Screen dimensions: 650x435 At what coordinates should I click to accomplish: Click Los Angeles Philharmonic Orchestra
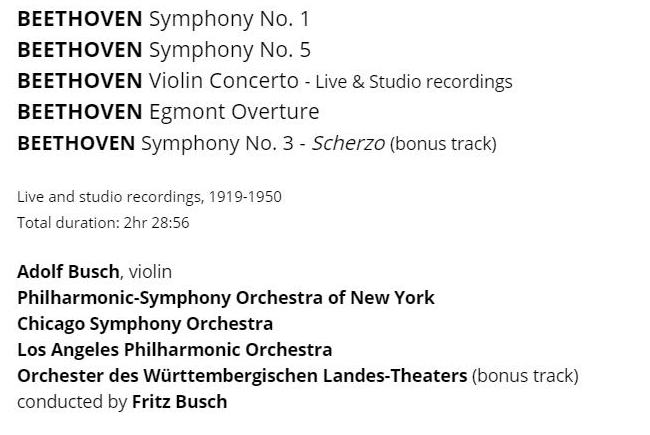tap(174, 349)
